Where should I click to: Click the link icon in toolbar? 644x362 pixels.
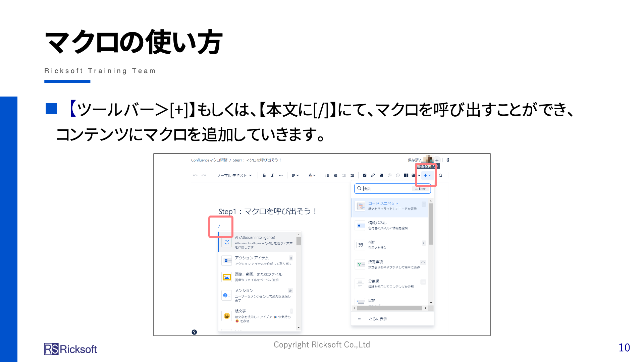373,175
